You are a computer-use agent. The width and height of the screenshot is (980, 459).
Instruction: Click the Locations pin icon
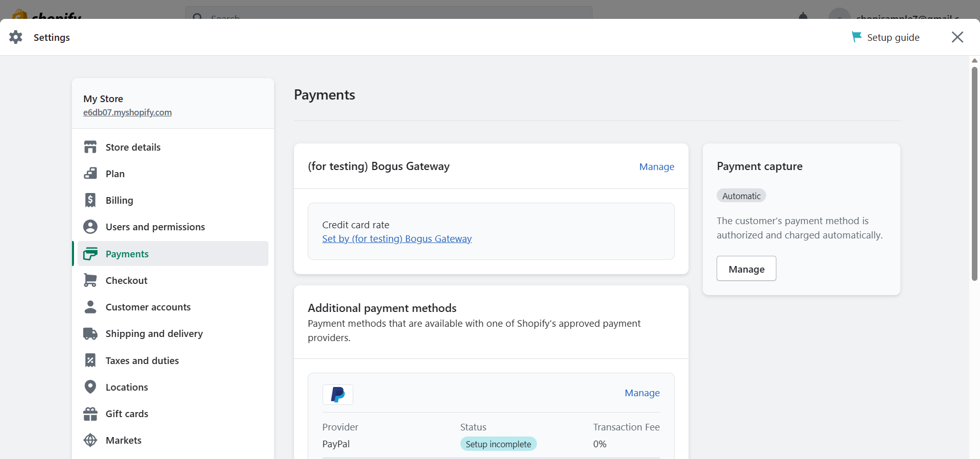90,387
